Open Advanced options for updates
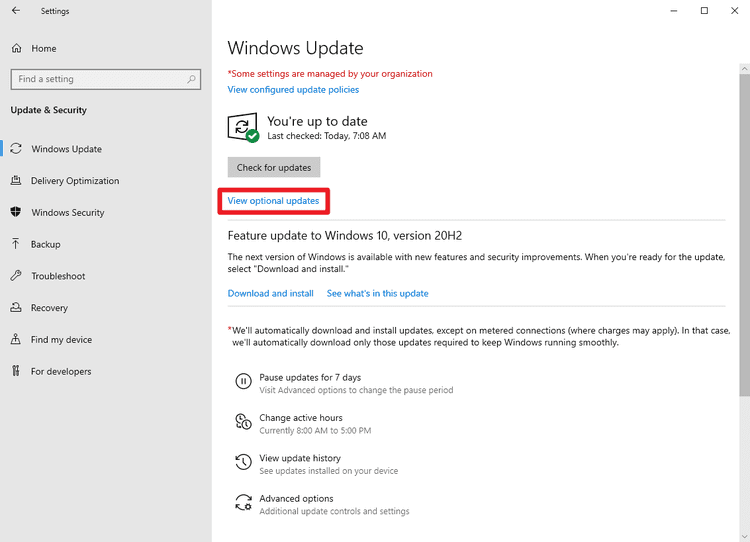 tap(296, 498)
